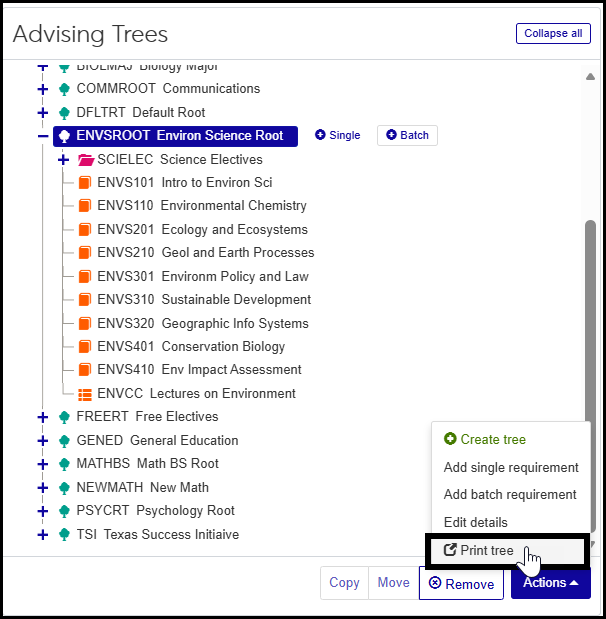Expand the COMMROOT Communications node

(43, 89)
